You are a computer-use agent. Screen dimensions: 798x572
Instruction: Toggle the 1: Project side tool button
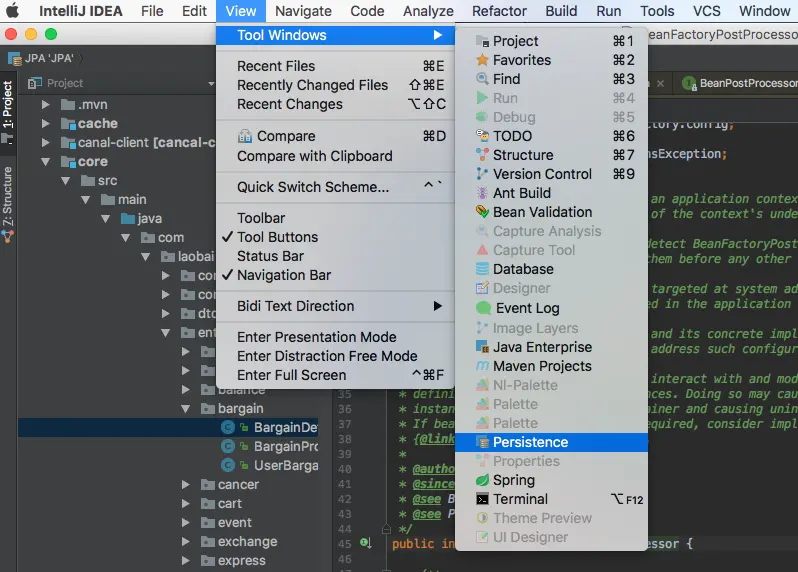tap(8, 112)
